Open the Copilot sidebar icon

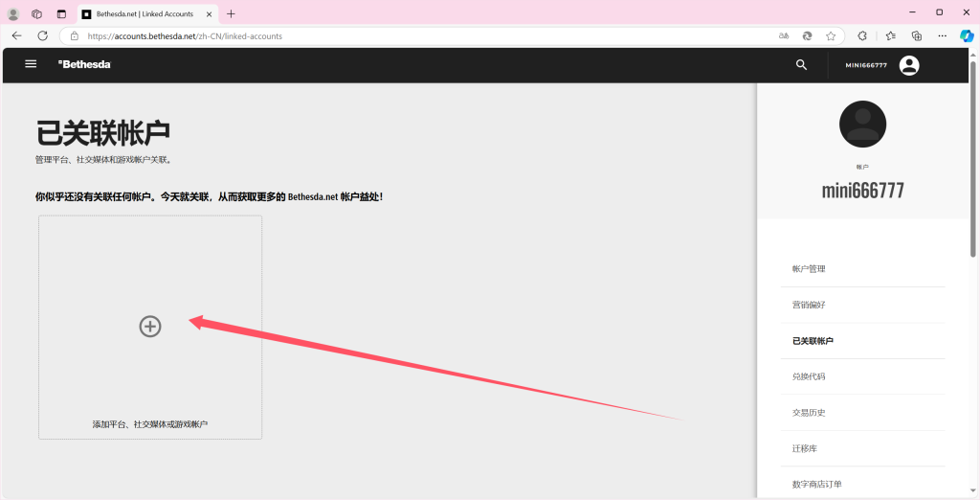967,35
